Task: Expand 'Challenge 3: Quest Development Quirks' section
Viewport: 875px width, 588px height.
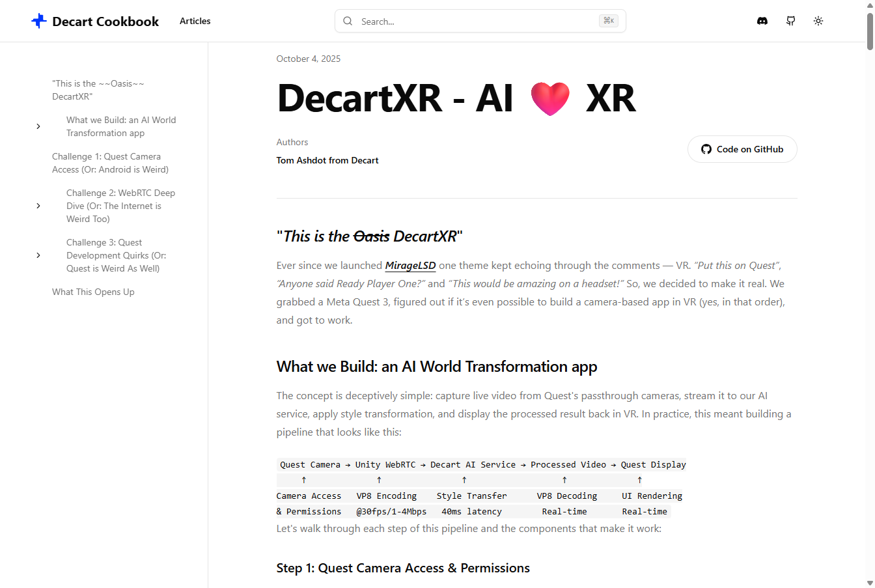Action: click(x=38, y=255)
